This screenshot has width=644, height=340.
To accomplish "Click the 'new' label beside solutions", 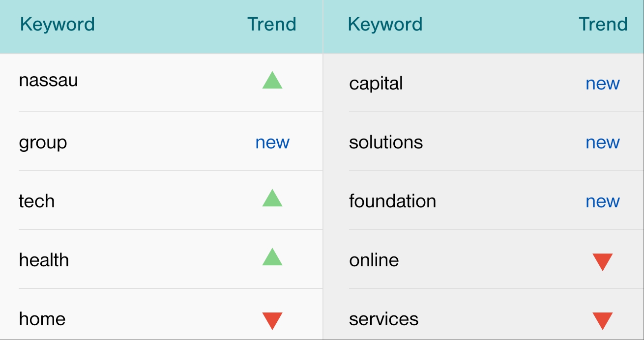I will tap(602, 142).
